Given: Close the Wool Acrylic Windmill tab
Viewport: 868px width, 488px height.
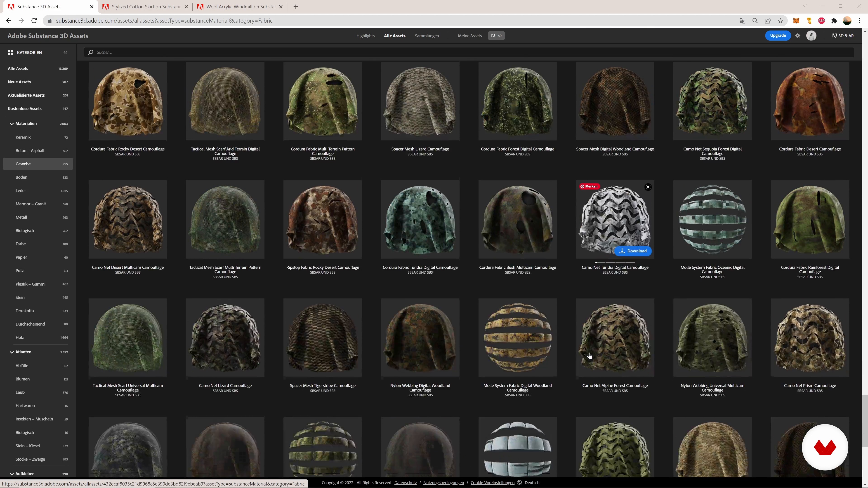Looking at the screenshot, I should (281, 7).
